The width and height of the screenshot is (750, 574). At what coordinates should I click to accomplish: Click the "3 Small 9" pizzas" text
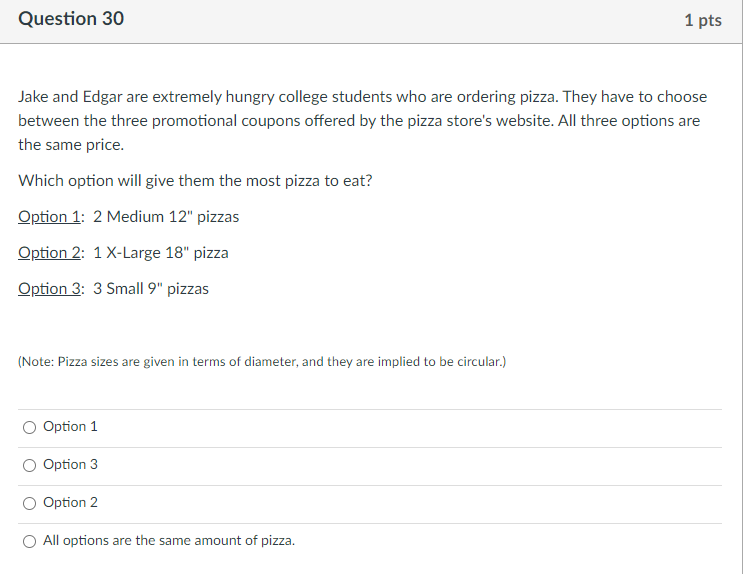(151, 289)
